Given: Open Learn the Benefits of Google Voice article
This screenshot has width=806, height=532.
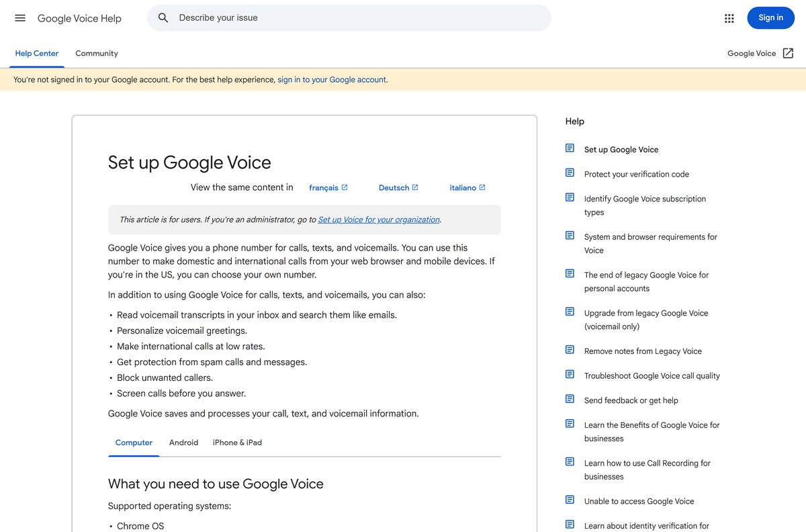Looking at the screenshot, I should tap(652, 431).
